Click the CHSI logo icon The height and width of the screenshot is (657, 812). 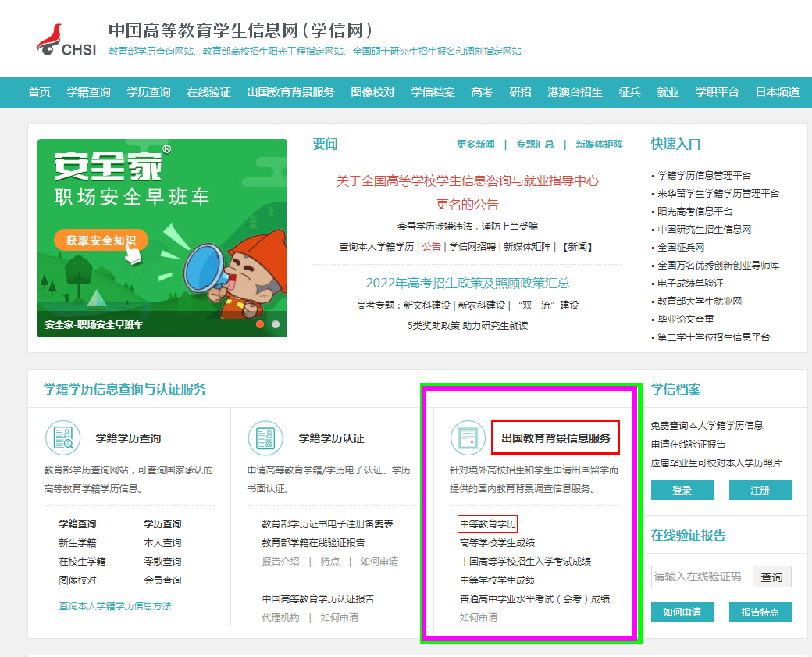(66, 39)
